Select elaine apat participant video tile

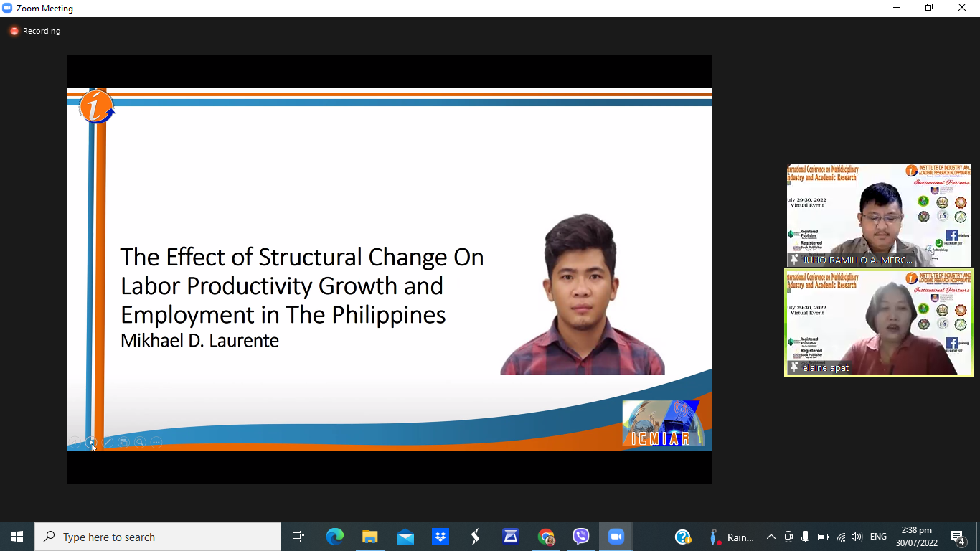pyautogui.click(x=878, y=322)
